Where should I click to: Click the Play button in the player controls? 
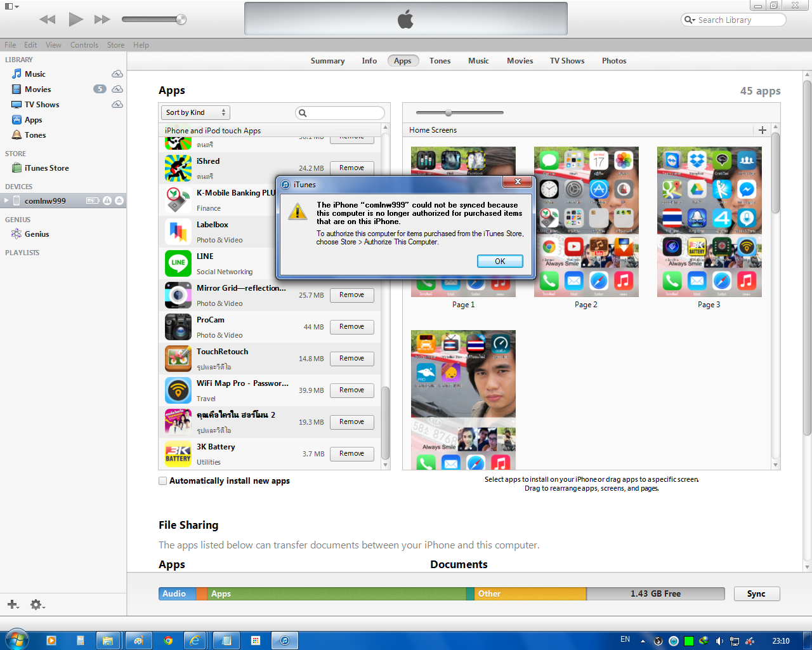(76, 19)
